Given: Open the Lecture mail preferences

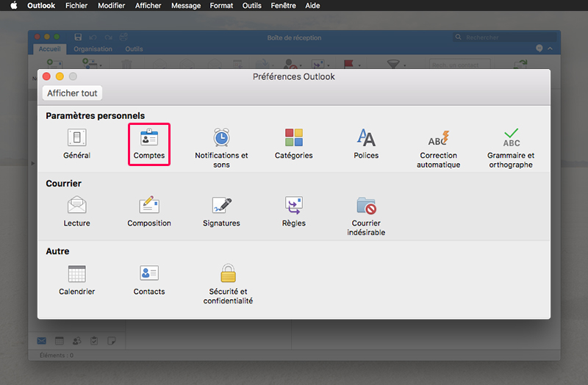Looking at the screenshot, I should [77, 212].
